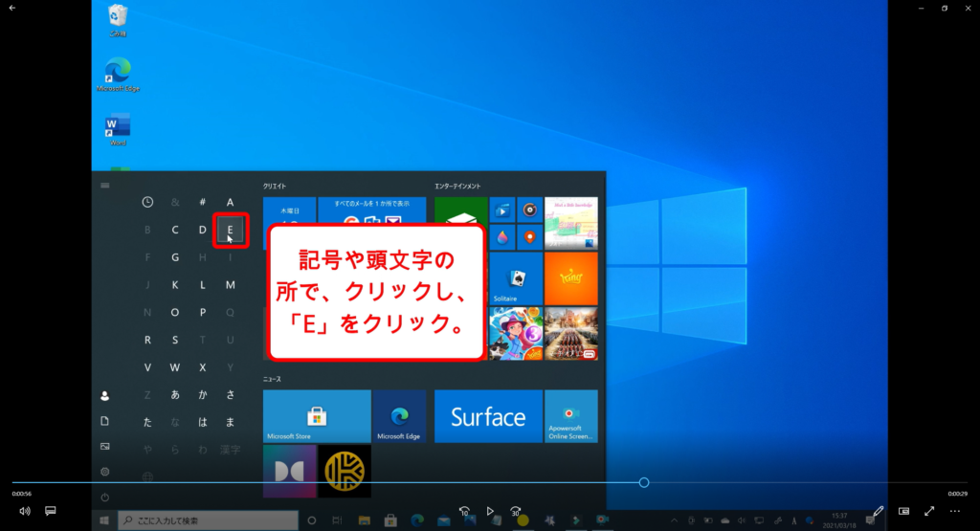
Task: Open the Word shortcut on the desktop
Action: pos(118,129)
